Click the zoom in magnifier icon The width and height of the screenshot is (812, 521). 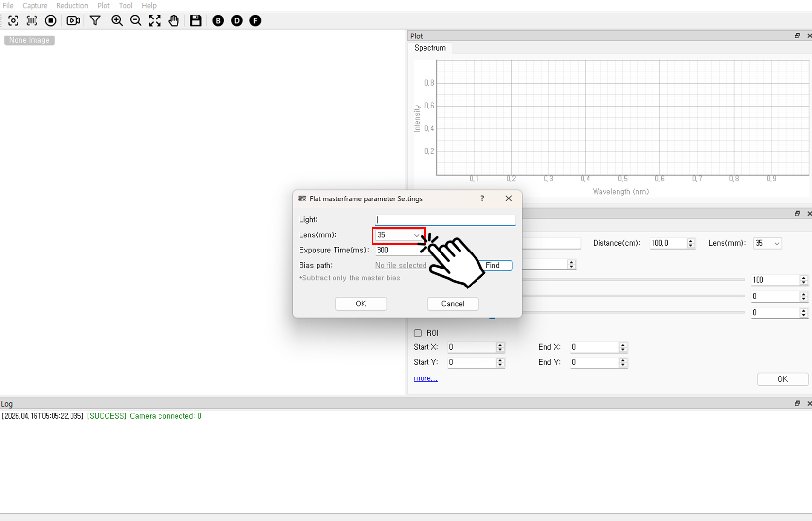pyautogui.click(x=117, y=20)
